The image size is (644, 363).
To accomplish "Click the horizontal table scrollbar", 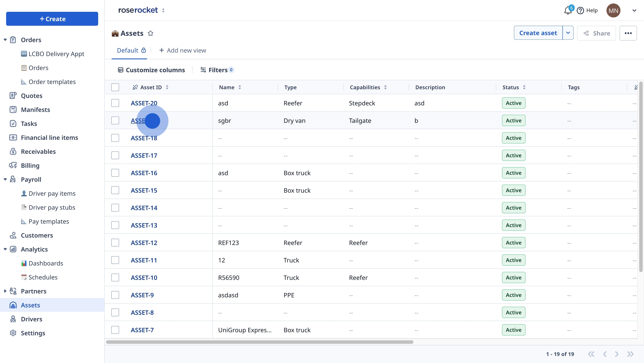I will pos(260,342).
